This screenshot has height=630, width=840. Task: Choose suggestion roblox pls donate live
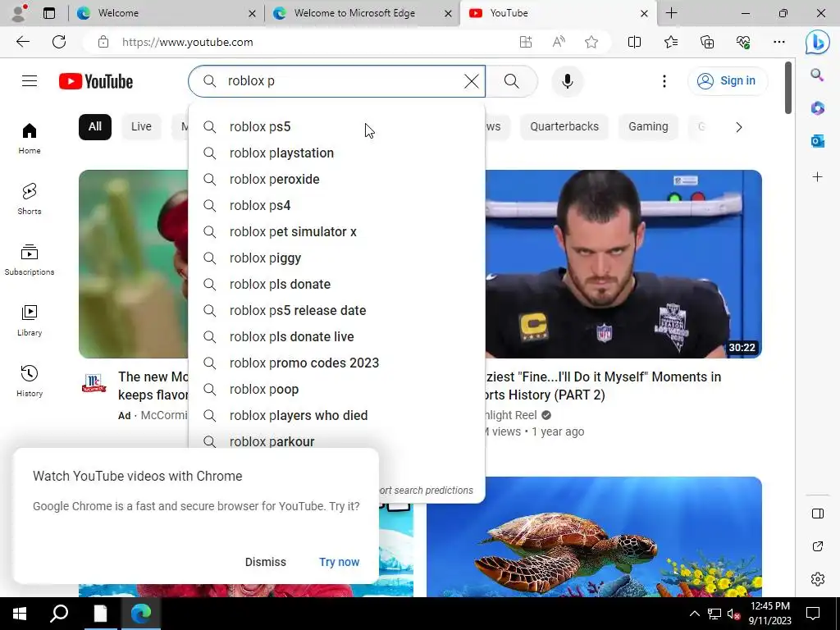click(x=337, y=337)
